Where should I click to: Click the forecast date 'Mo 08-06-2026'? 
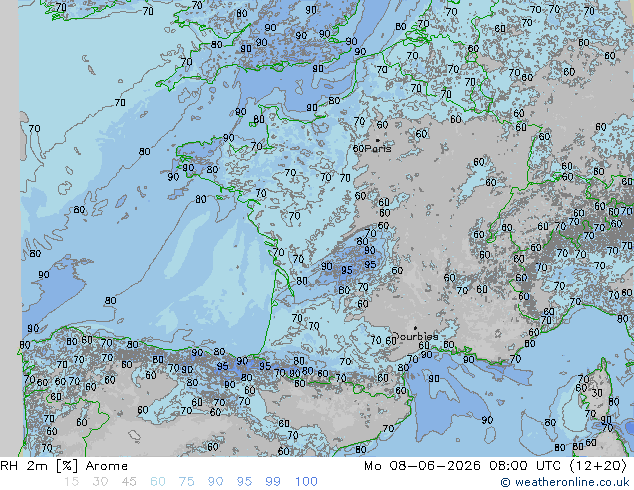[x=422, y=466]
